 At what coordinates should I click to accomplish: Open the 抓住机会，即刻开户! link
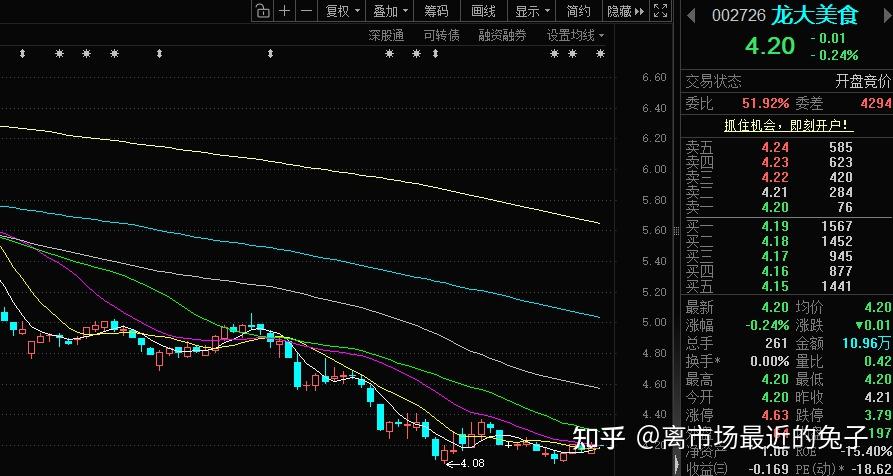tap(789, 126)
